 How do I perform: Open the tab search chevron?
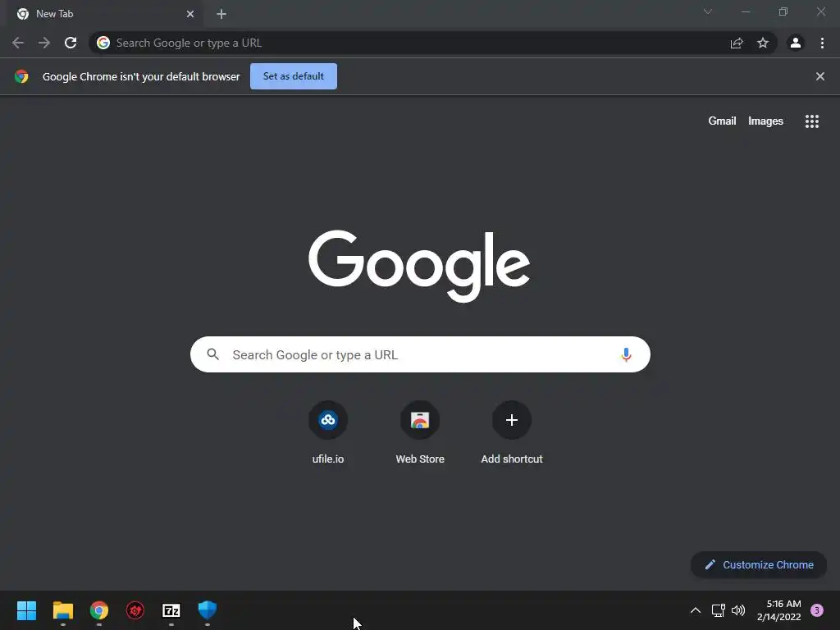pyautogui.click(x=708, y=11)
